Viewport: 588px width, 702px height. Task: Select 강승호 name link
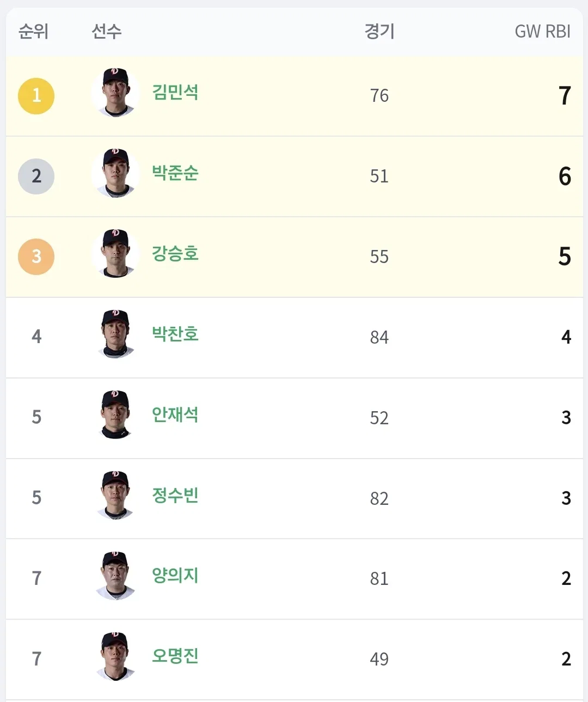pyautogui.click(x=175, y=253)
